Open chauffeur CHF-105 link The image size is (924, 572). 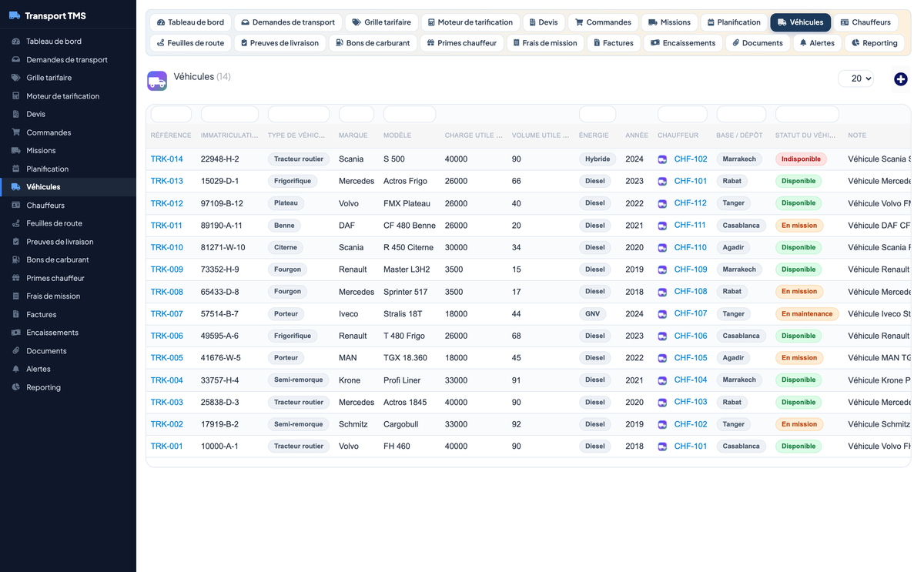point(691,358)
